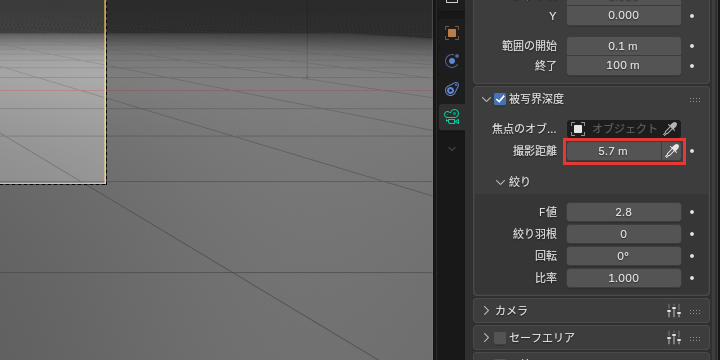
Task: Collapse the 被写界深度 panel
Action: 486,99
